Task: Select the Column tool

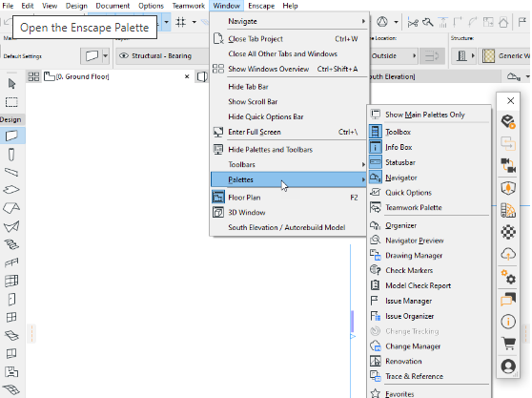Action: [11, 155]
